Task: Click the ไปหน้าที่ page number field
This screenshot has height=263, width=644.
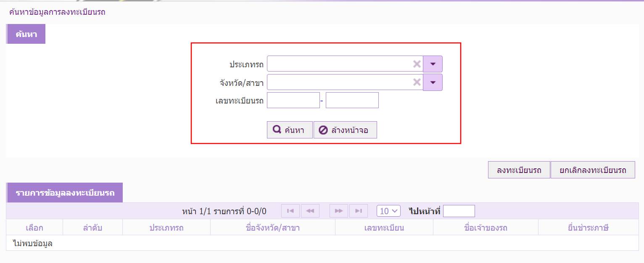Action: (x=459, y=211)
